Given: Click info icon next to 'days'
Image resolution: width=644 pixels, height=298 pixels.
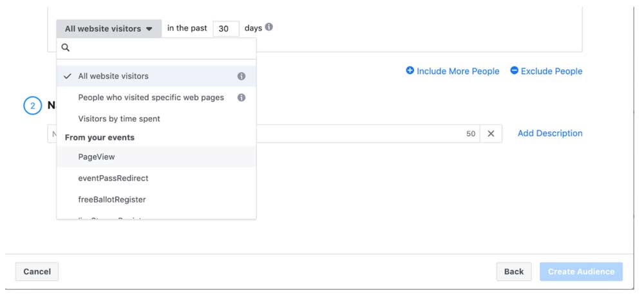Looking at the screenshot, I should click(x=269, y=28).
